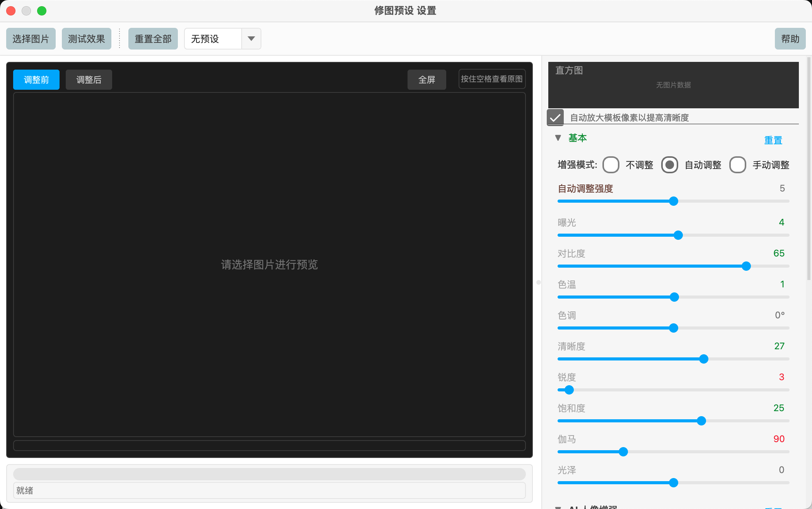Screen dimensions: 812x509
Task: Switch to the 调整后 preview tab
Action: click(x=89, y=79)
